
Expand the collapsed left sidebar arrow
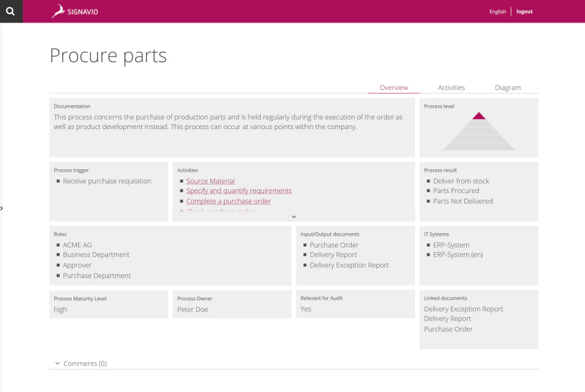(2, 208)
